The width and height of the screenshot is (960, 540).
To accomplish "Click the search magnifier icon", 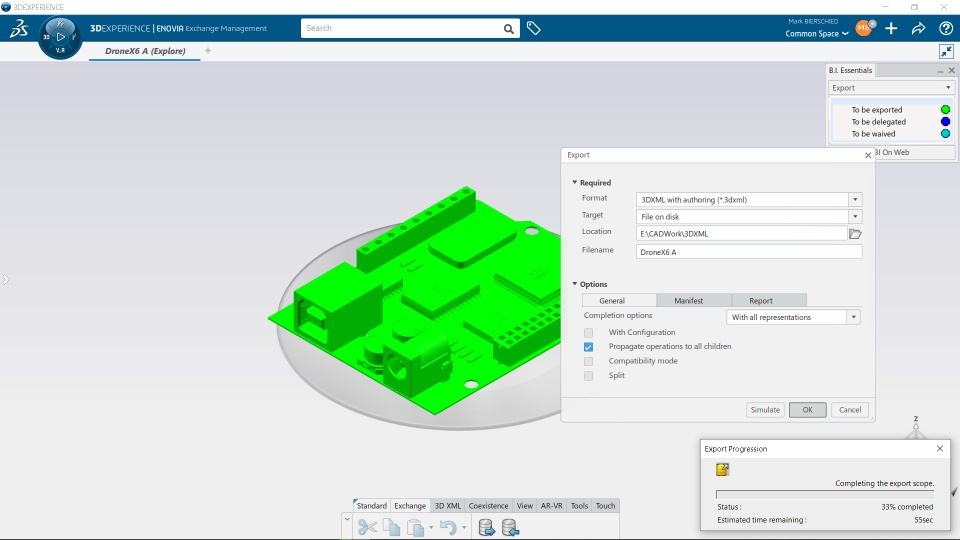I will coord(509,29).
